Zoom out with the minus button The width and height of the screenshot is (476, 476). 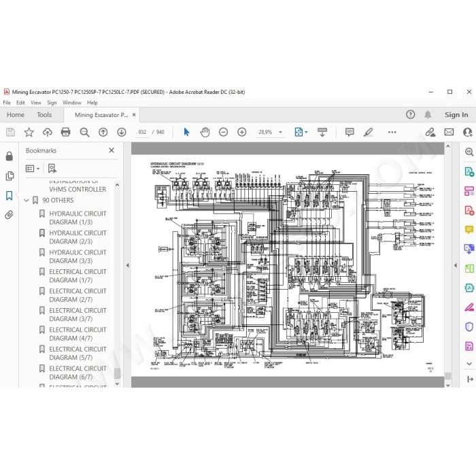pyautogui.click(x=223, y=132)
